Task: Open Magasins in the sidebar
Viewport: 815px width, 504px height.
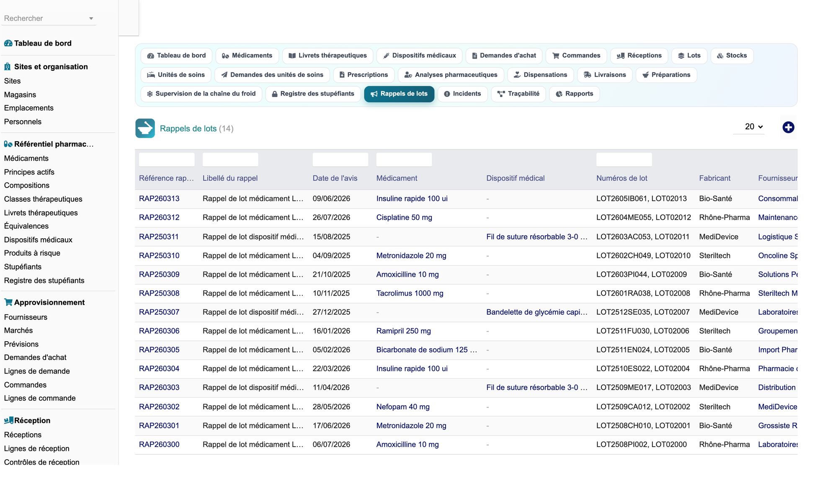Action: click(x=20, y=95)
